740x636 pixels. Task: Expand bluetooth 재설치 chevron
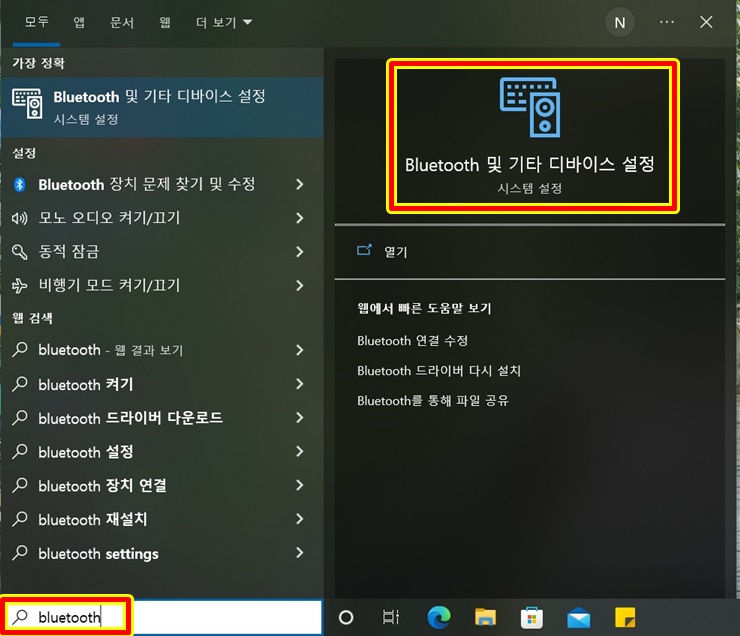point(299,519)
